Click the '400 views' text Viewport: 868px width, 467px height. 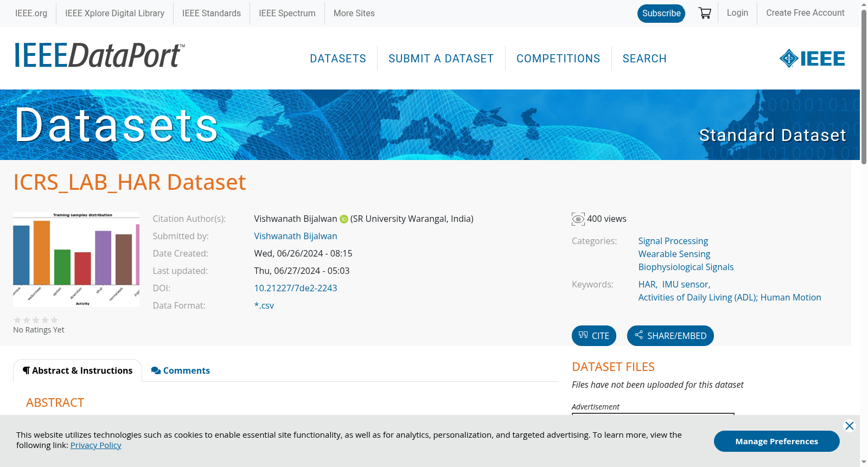607,219
